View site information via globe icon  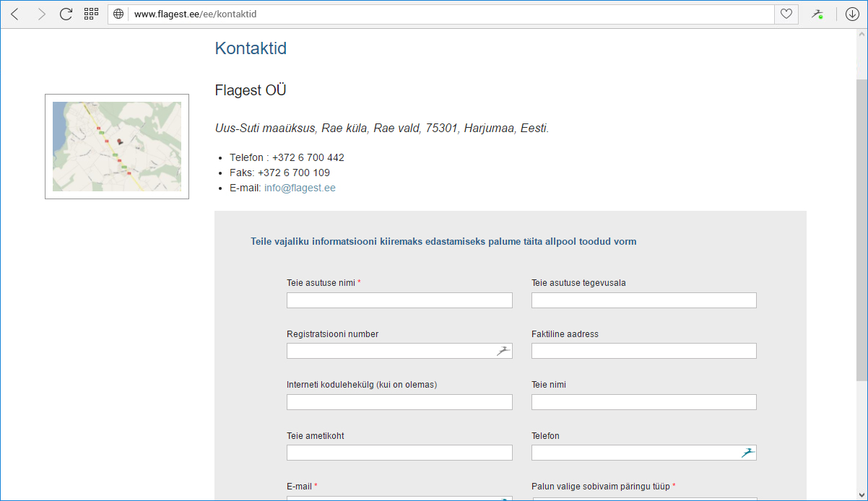[118, 14]
